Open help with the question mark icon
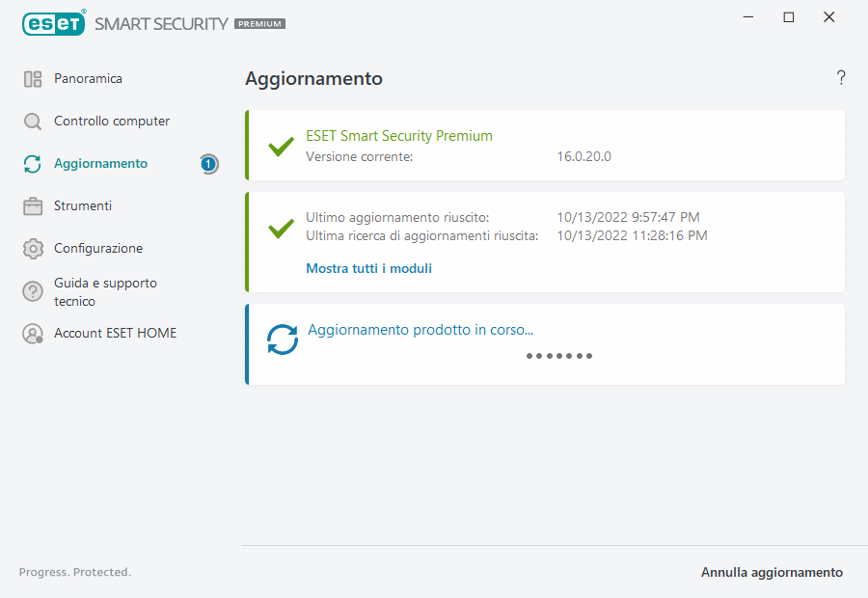This screenshot has width=868, height=598. click(x=841, y=78)
